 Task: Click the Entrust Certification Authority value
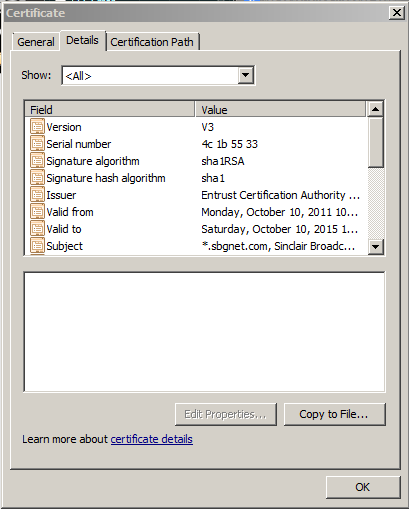281,195
